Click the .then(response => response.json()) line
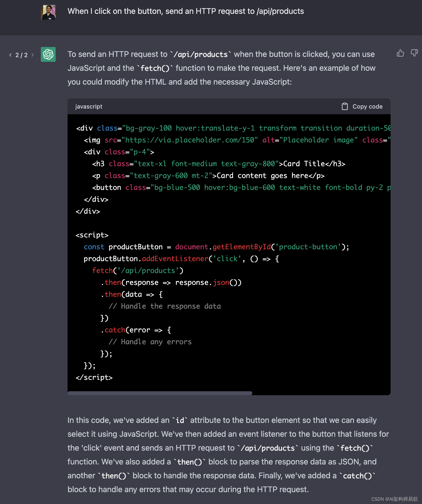 click(171, 282)
